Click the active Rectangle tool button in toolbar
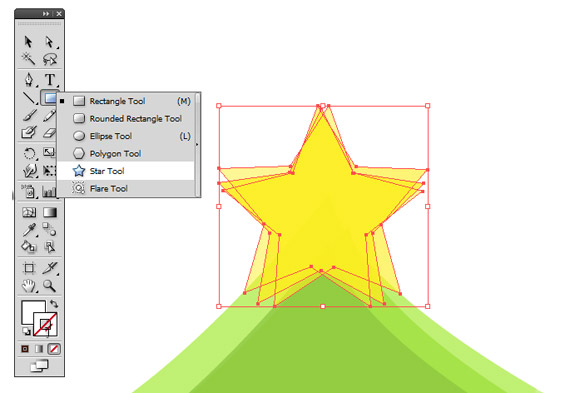Viewport: 580px width, 393px height. [x=50, y=98]
